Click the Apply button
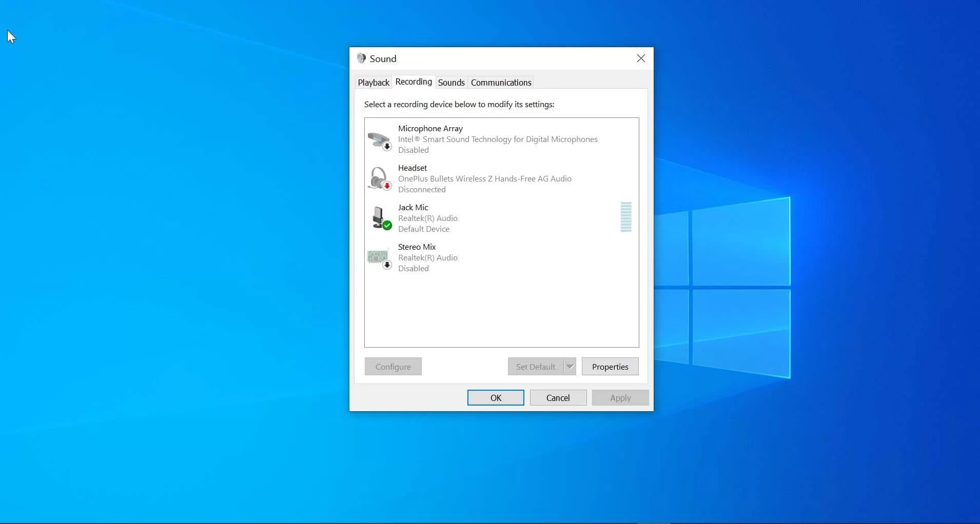 [619, 397]
